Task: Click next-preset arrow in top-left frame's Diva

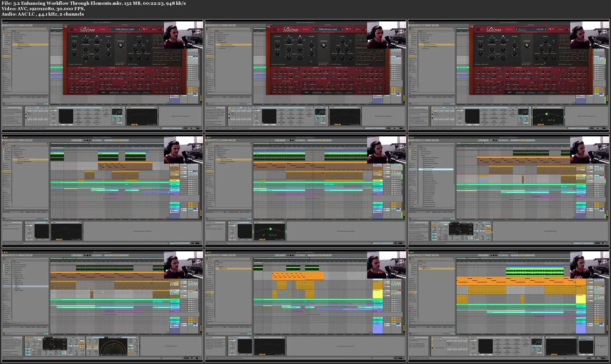Action: click(139, 29)
